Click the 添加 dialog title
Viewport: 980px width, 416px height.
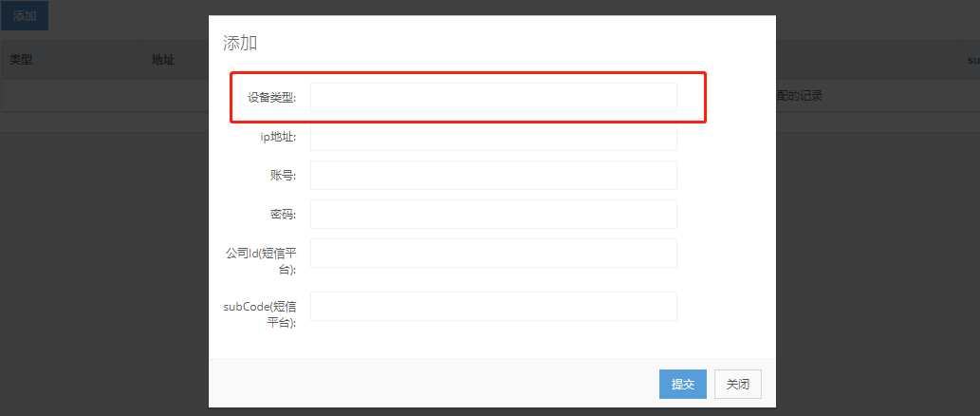point(240,43)
